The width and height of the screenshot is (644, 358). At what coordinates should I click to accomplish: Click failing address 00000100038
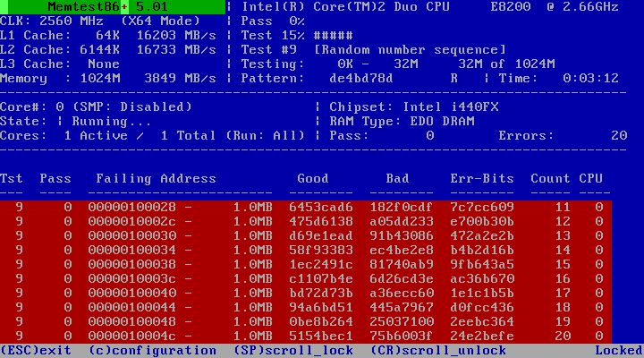click(x=132, y=265)
